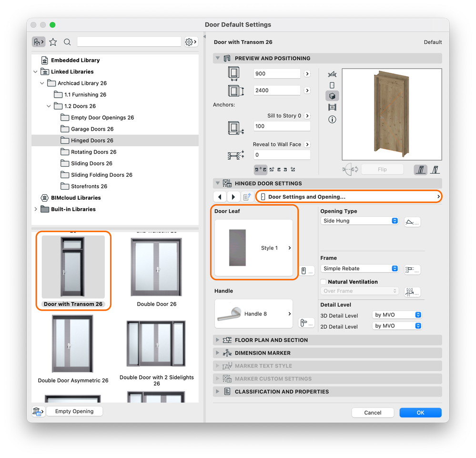Select Embedded Library in the tree
Screen dimensions: 476x458
click(x=75, y=60)
